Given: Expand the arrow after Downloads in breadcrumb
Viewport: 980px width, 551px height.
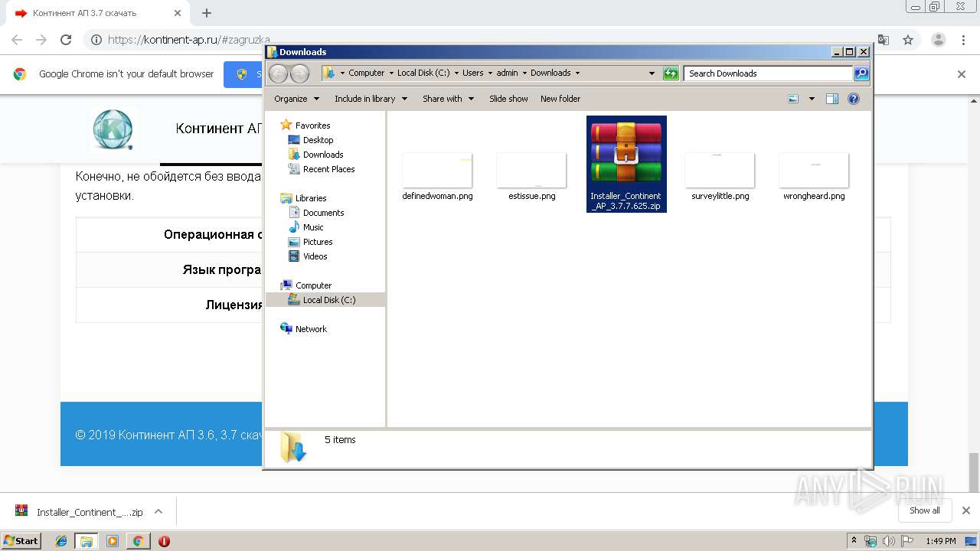Looking at the screenshot, I should pos(577,73).
